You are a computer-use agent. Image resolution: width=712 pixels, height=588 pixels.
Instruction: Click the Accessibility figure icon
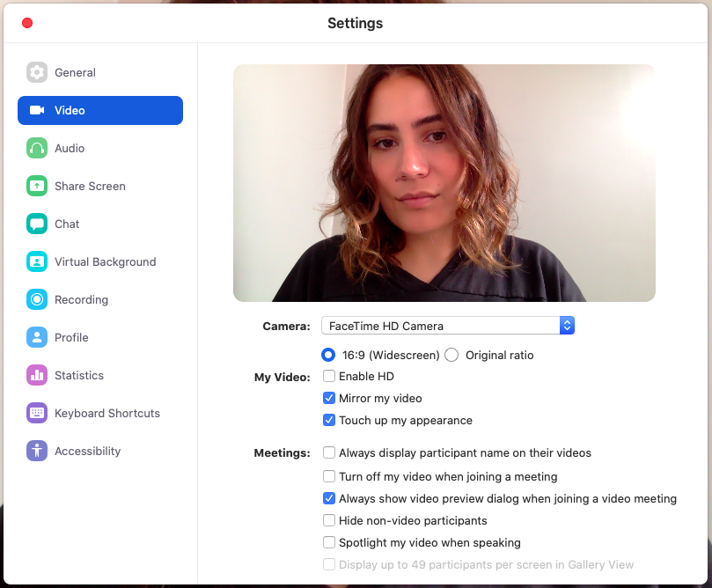point(37,451)
